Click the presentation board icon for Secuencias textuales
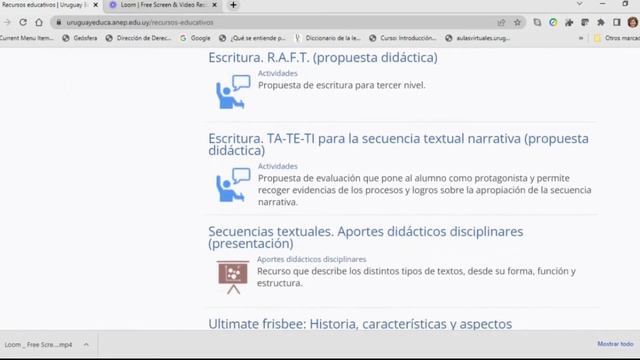This screenshot has width=640, height=360. [x=233, y=278]
